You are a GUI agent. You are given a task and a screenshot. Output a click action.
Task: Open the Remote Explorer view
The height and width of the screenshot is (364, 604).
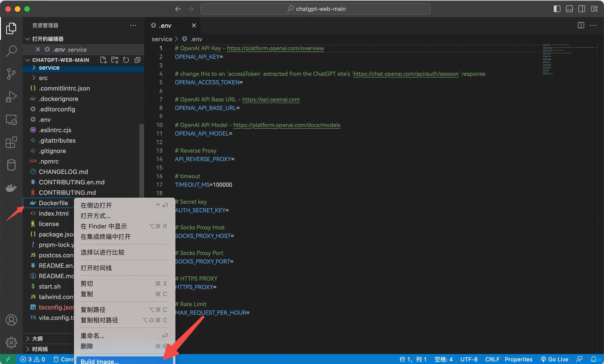tap(11, 119)
